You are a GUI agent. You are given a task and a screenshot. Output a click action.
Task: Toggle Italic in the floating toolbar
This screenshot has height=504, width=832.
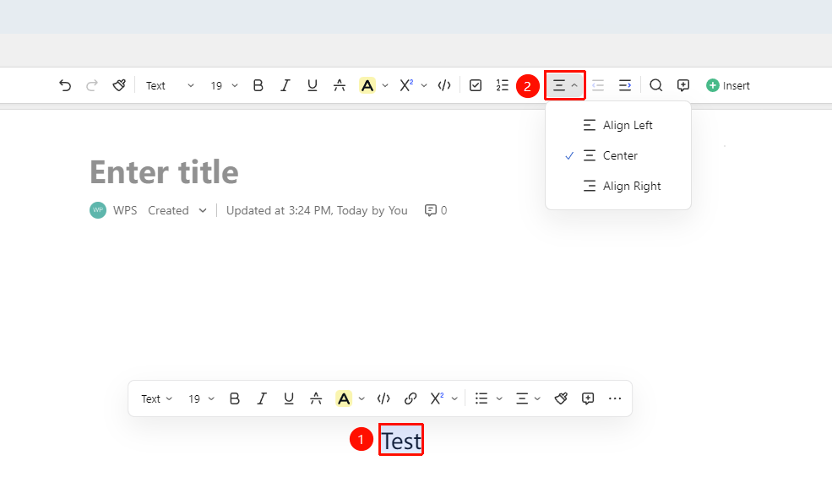[262, 398]
